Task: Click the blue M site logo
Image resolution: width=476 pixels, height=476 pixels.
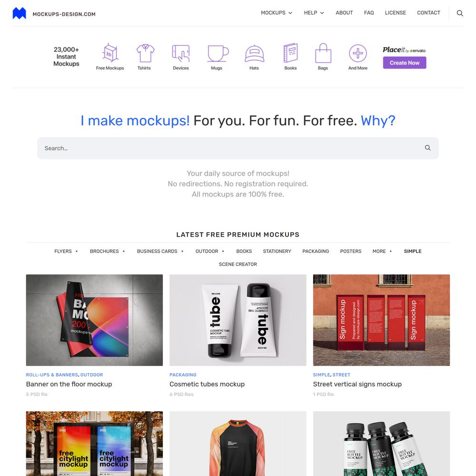Action: point(19,13)
